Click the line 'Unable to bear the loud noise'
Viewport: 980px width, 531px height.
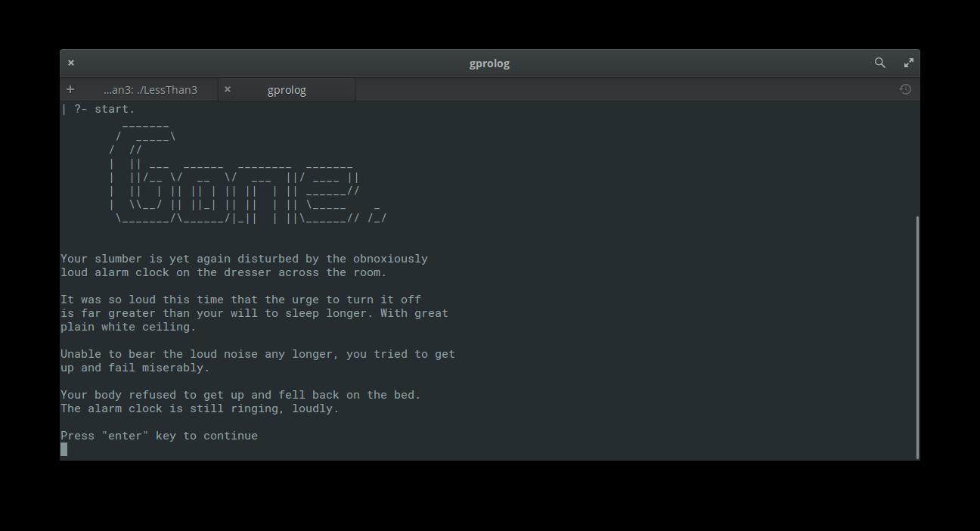point(258,354)
